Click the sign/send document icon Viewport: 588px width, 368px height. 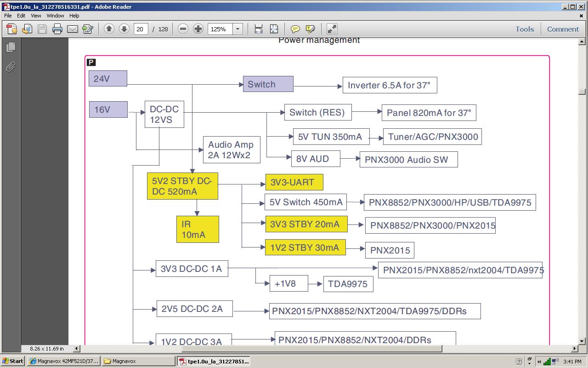(x=88, y=29)
